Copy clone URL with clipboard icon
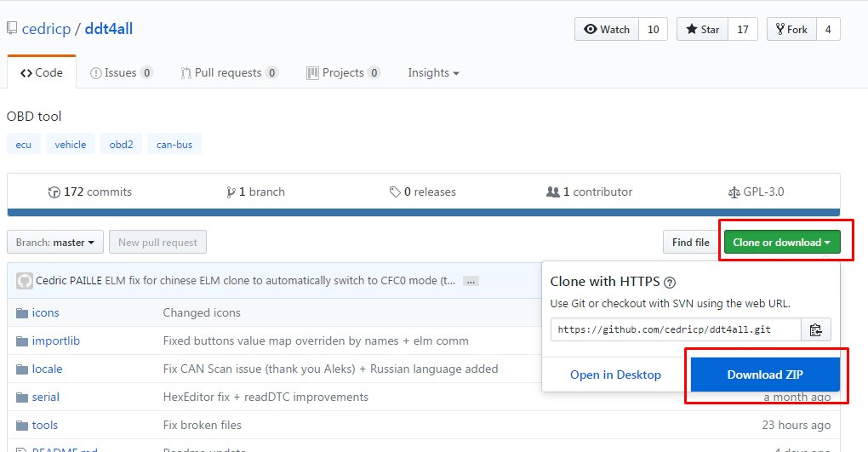This screenshot has height=452, width=868. [x=816, y=329]
